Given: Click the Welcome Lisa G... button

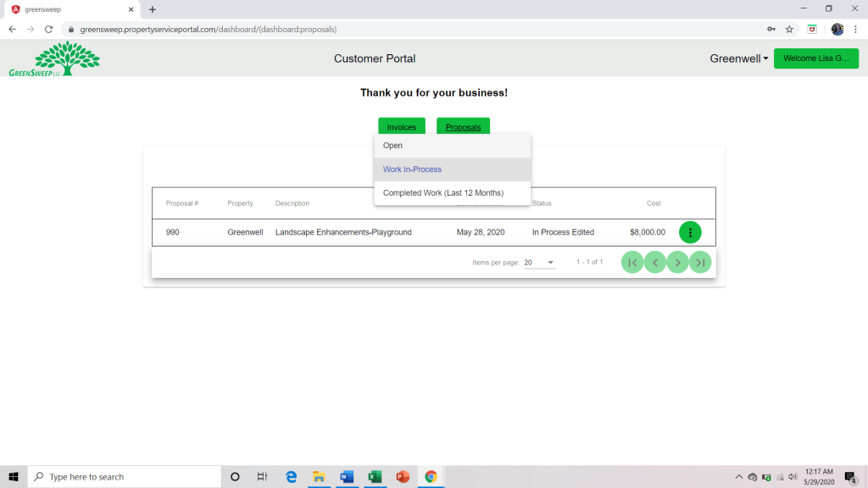Looking at the screenshot, I should pyautogui.click(x=816, y=58).
